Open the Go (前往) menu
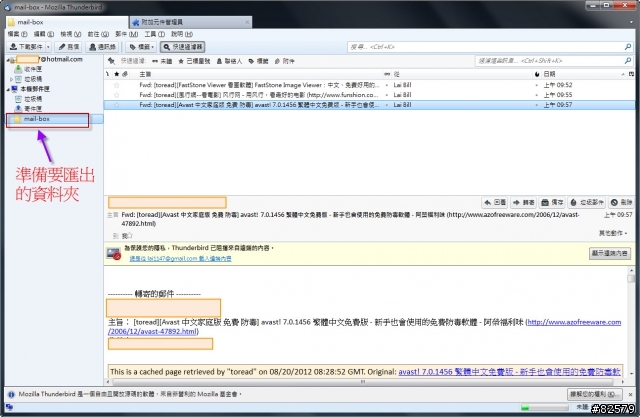The image size is (640, 417). pos(98,34)
